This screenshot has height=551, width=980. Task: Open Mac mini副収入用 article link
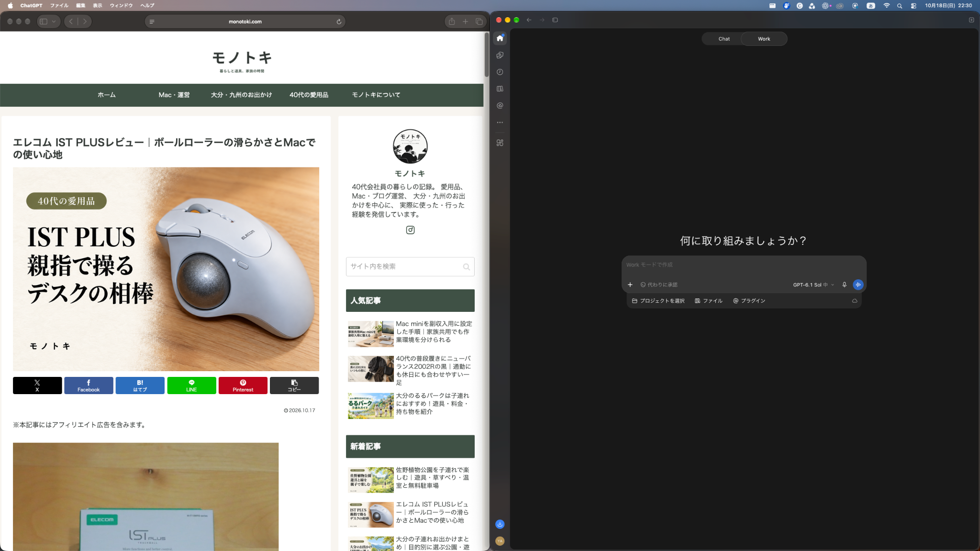tap(434, 332)
